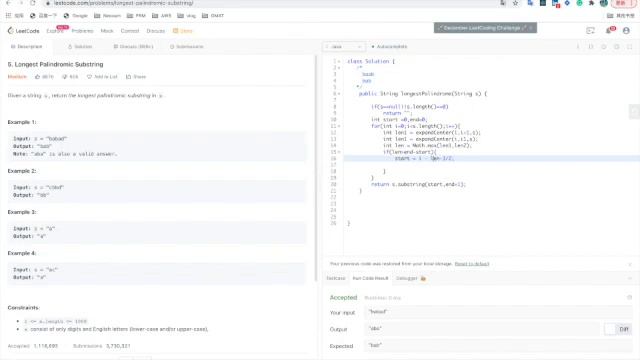640x360 pixels.
Task: Collapse method fold arrow on line 6
Action: tap(339, 94)
